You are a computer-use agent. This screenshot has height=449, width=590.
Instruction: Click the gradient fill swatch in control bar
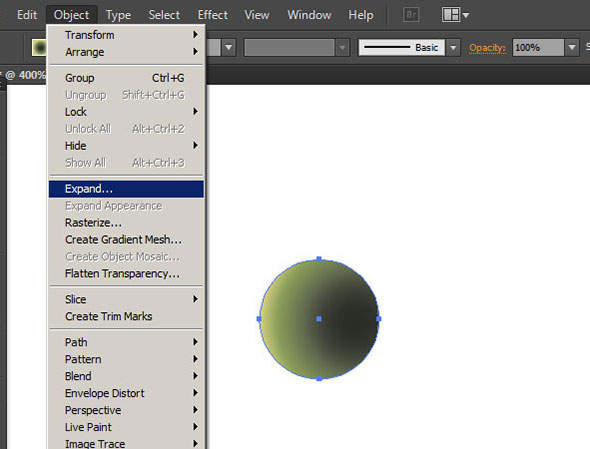(39, 47)
